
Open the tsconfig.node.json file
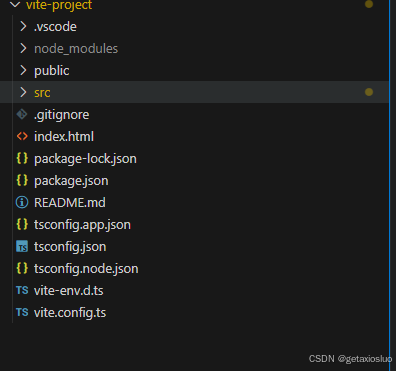(x=86, y=269)
